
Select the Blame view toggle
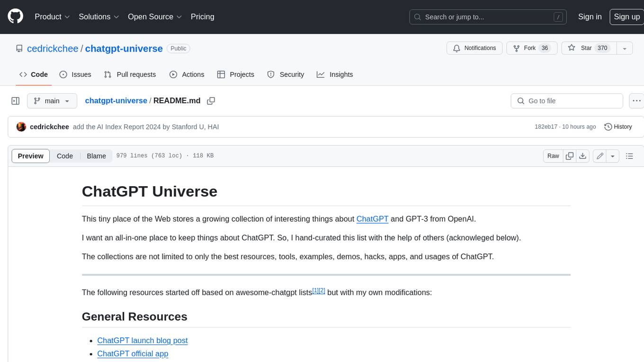pos(96,156)
